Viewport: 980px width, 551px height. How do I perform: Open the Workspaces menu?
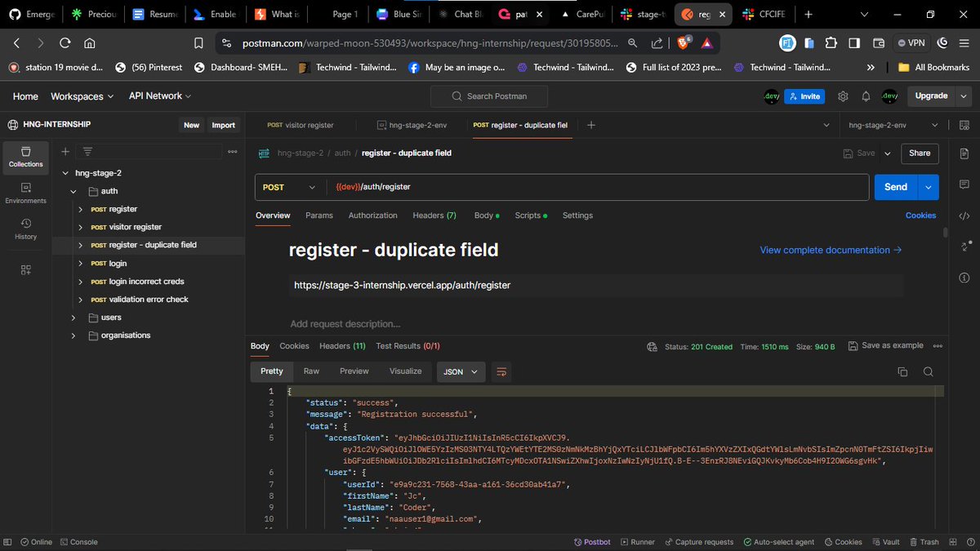[83, 96]
